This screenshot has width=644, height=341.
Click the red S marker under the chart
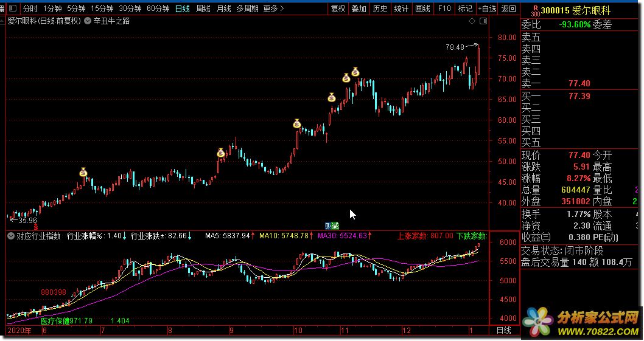(36, 227)
